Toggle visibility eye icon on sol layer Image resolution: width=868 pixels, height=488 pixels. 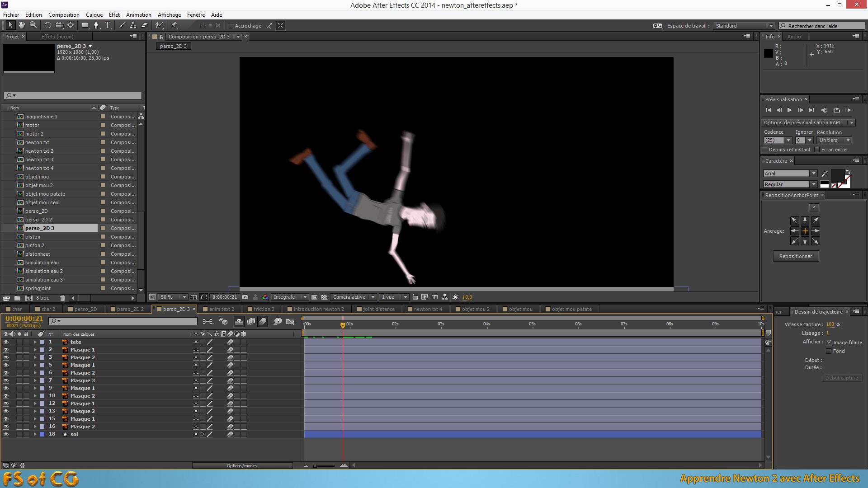5,434
